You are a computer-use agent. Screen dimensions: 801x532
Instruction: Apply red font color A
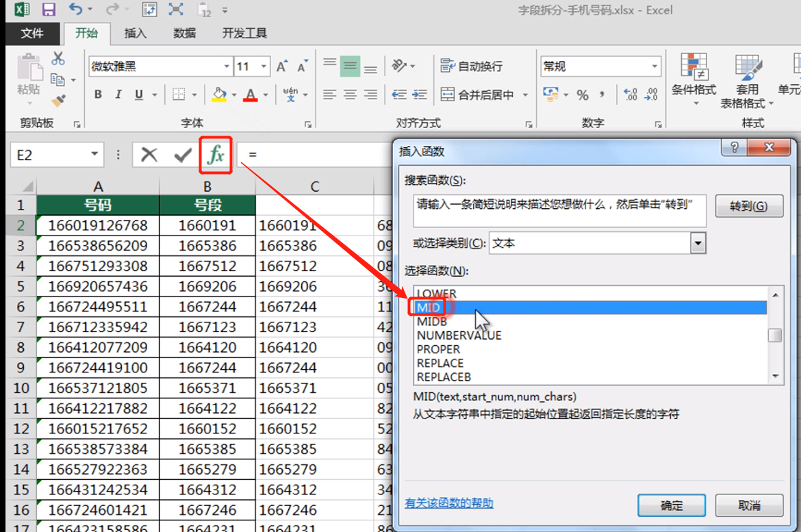tap(251, 94)
